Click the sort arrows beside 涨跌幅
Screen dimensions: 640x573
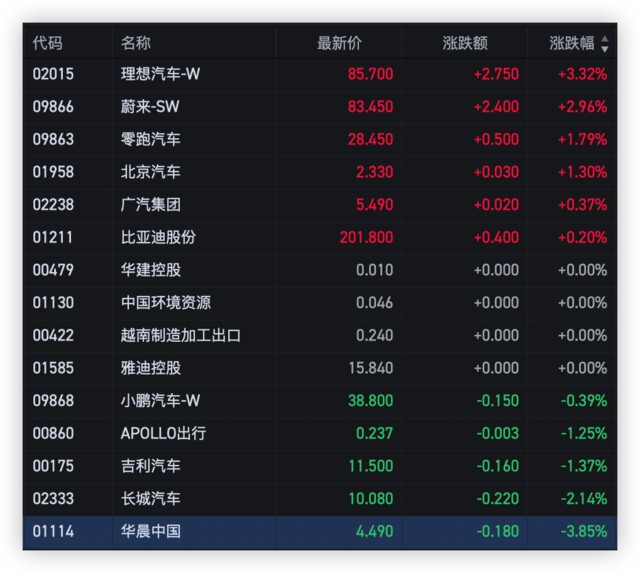click(x=604, y=44)
